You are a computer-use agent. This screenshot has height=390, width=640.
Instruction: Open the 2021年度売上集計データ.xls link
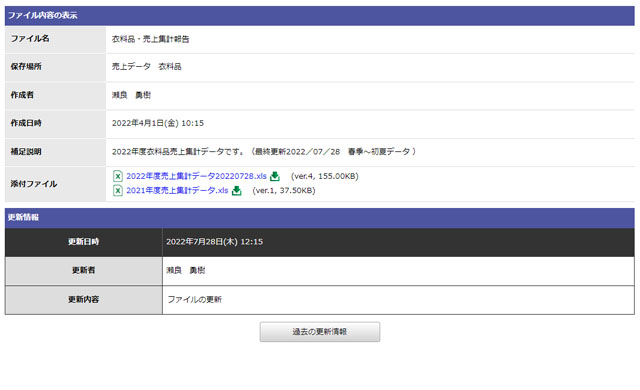point(177,191)
